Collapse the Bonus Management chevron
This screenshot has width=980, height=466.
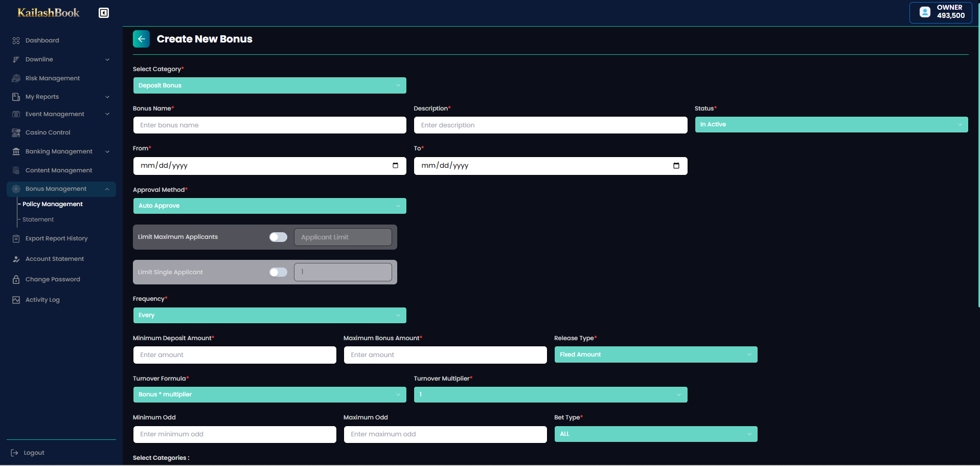(x=107, y=189)
